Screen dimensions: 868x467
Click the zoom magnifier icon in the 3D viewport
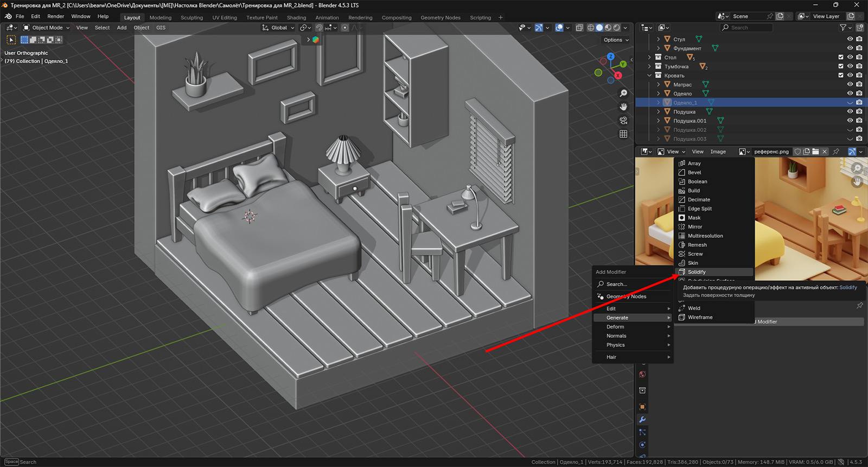(x=623, y=93)
